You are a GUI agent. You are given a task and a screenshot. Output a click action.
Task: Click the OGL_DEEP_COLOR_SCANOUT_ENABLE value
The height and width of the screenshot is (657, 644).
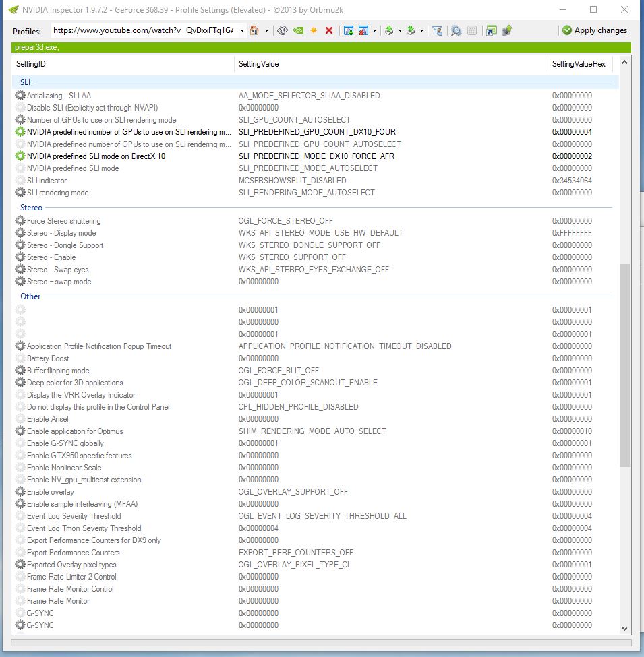pyautogui.click(x=308, y=383)
